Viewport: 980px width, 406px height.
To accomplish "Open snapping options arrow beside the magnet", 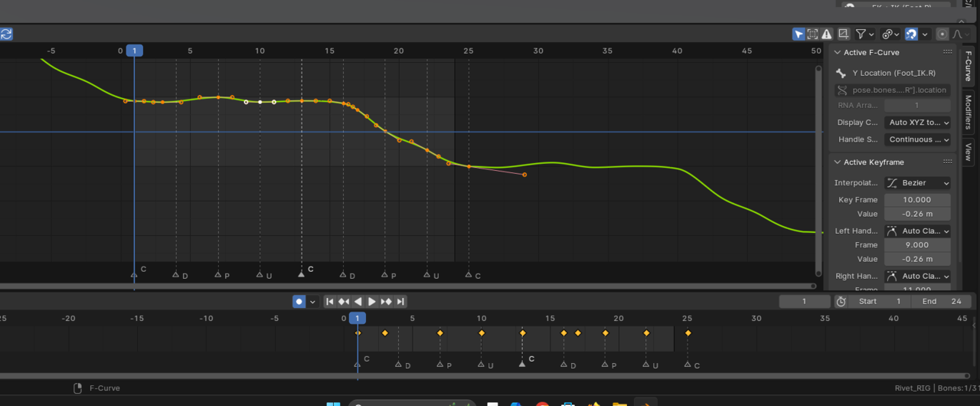I will click(925, 34).
